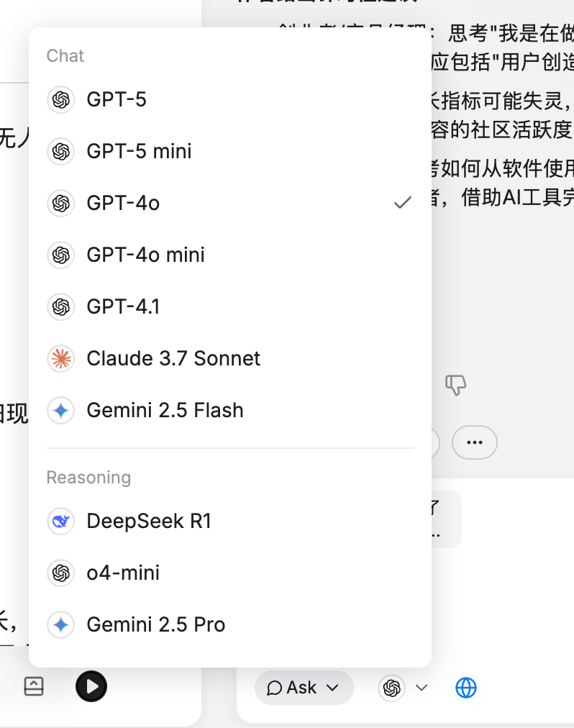This screenshot has width=574, height=728.
Task: Open the three-dots more options button
Action: tap(475, 442)
